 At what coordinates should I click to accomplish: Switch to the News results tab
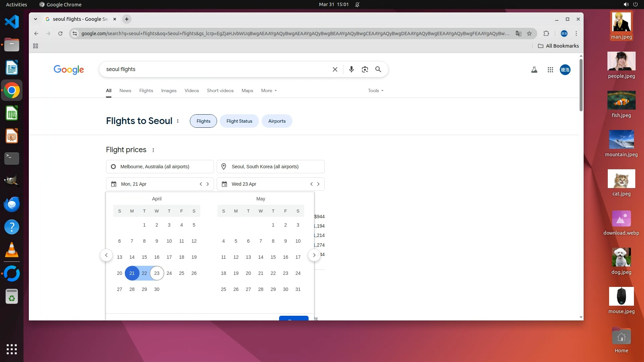[125, 90]
